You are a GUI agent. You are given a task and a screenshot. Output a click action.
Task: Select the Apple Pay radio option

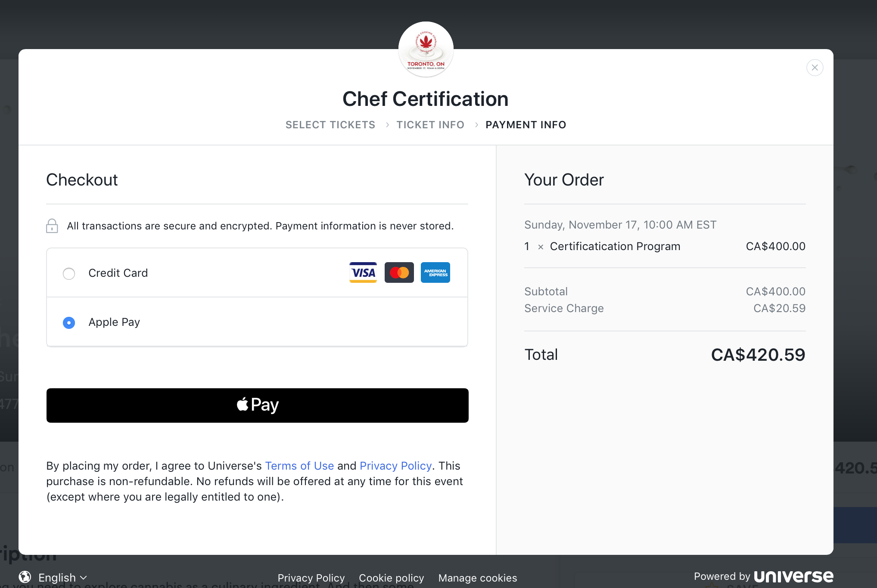69,322
